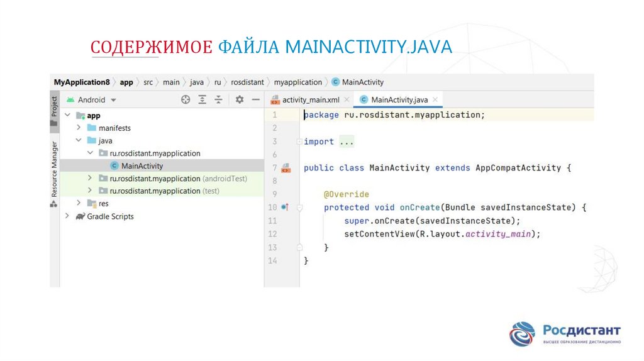Hide the Project panel with minus icon
644x361 pixels.
point(255,99)
